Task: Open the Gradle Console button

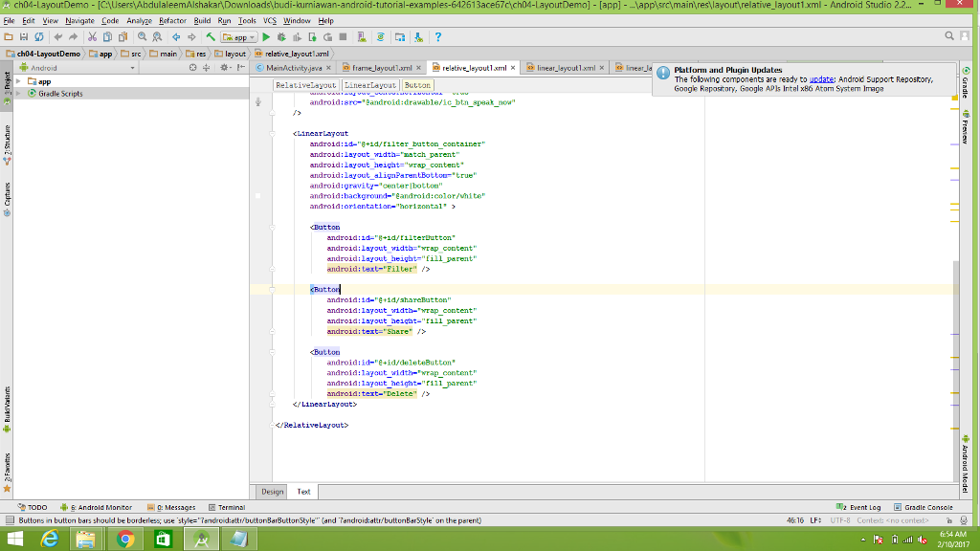Action: pyautogui.click(x=924, y=507)
